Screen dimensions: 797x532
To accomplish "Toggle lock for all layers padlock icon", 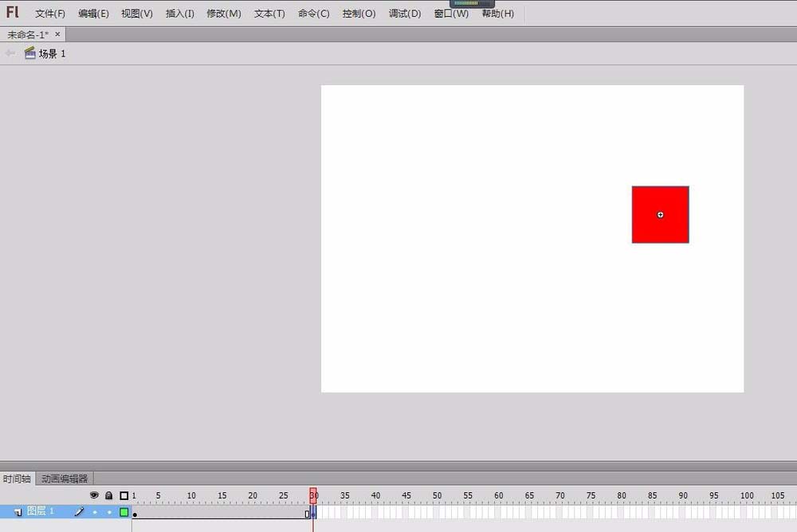I will point(108,495).
